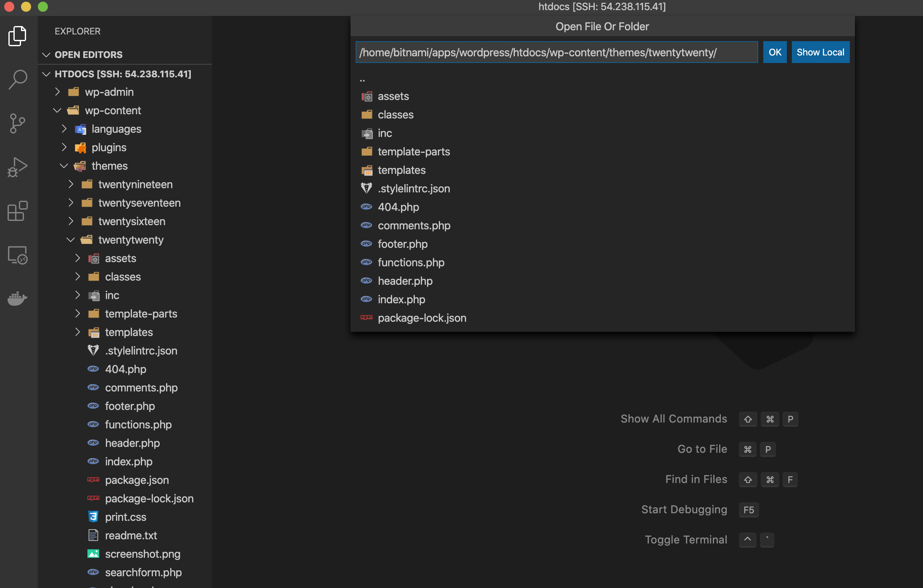Open the Extensions view
Screen dimensions: 923x588
coord(17,211)
